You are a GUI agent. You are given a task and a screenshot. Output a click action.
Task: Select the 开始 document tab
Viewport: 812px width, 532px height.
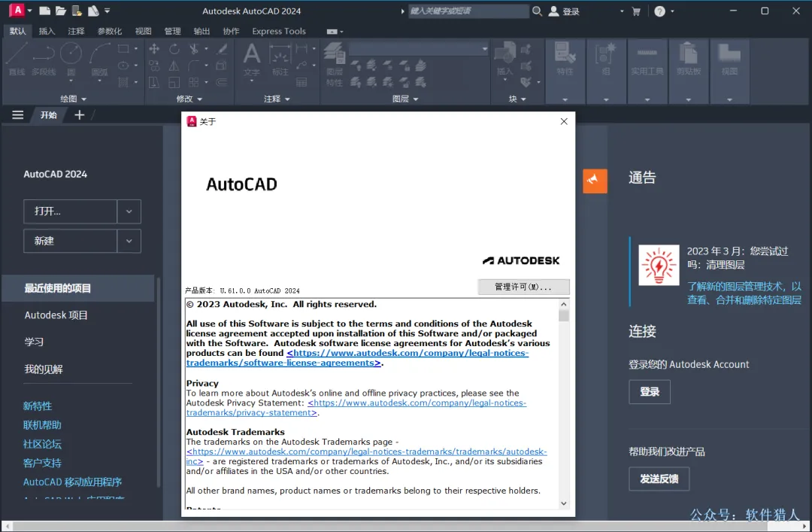(x=49, y=114)
